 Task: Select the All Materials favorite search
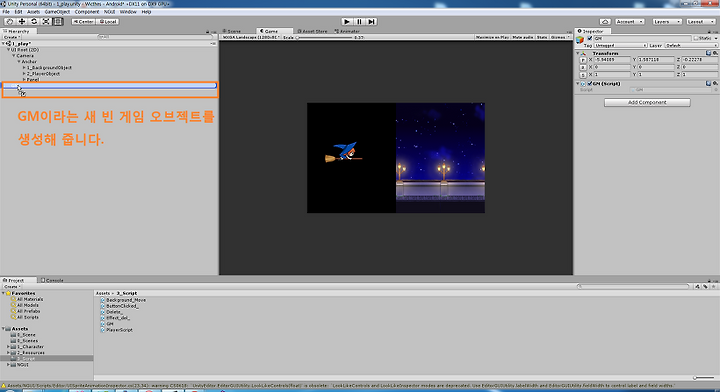coord(27,299)
